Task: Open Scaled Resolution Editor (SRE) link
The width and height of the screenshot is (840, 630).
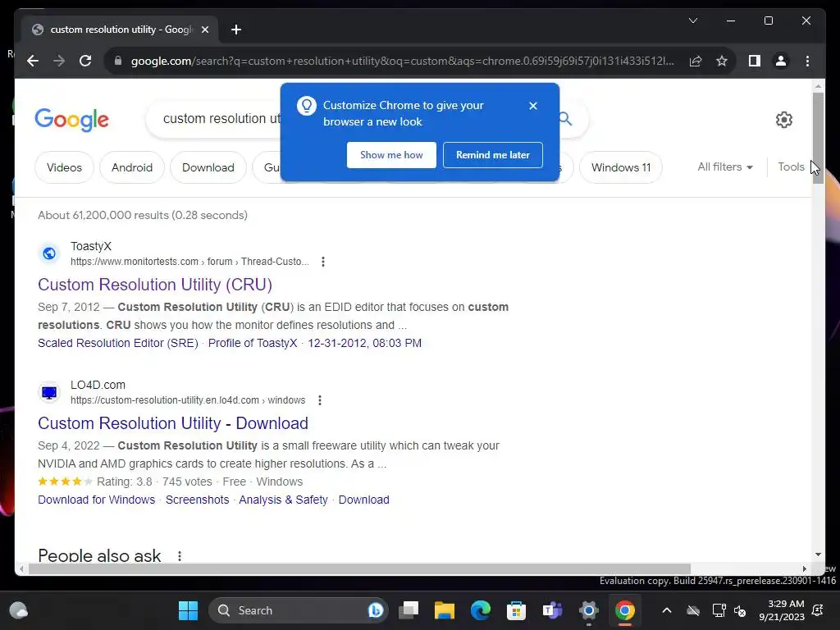Action: (x=118, y=343)
